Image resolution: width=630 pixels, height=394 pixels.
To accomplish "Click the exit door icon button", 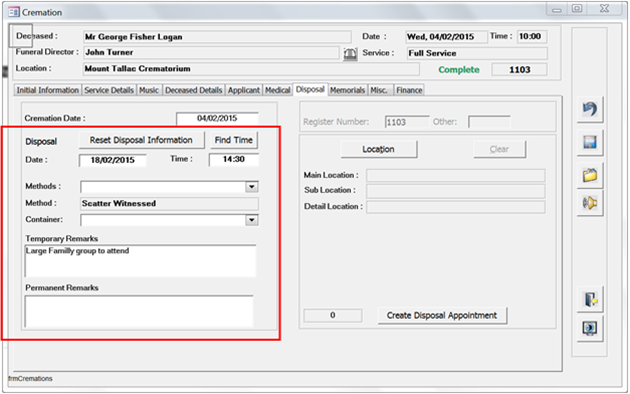I will [x=590, y=300].
